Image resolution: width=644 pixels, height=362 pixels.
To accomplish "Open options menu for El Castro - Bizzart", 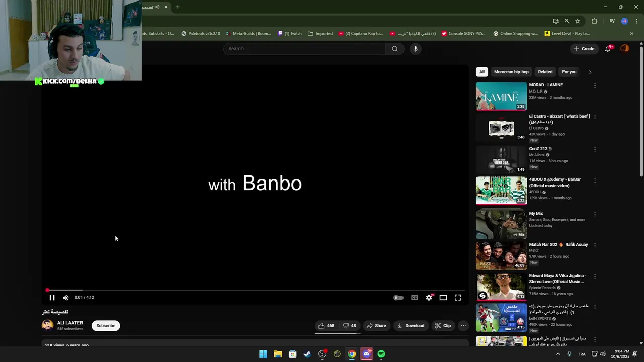I will tap(595, 117).
